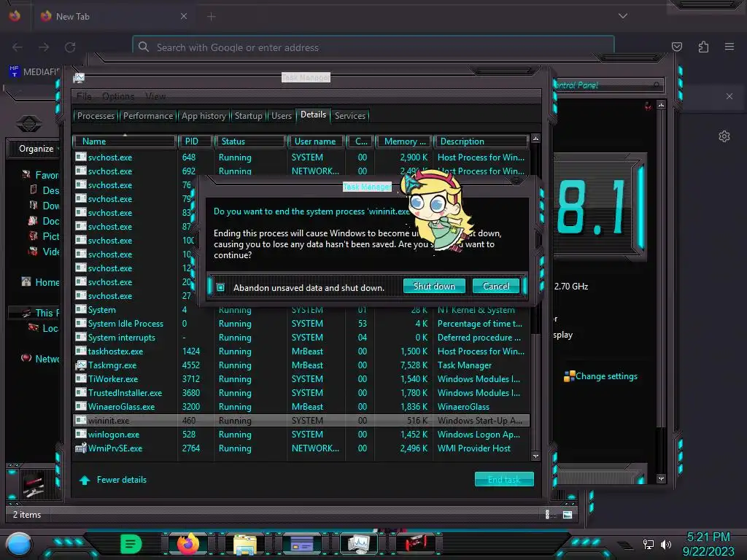This screenshot has height=560, width=747.
Task: Switch to the Performance tab
Action: (x=147, y=116)
